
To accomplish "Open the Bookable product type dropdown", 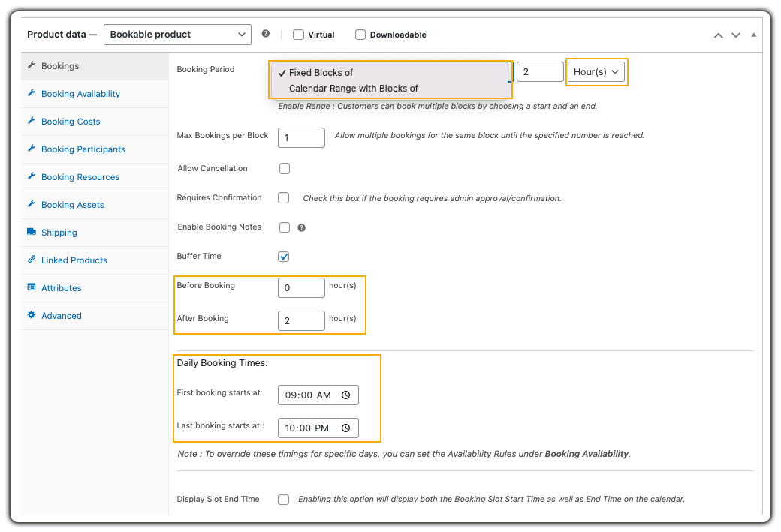I will pyautogui.click(x=177, y=35).
